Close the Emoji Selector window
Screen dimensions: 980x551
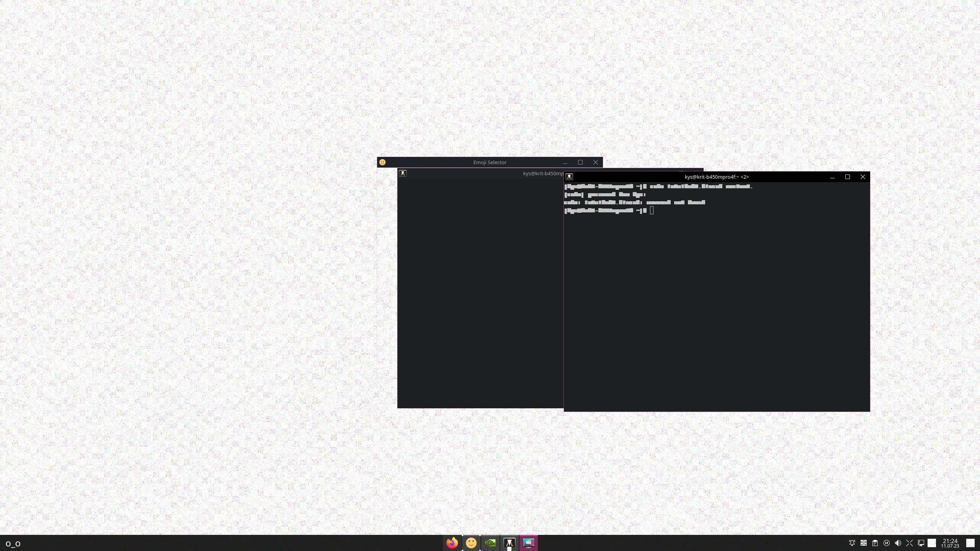[596, 162]
